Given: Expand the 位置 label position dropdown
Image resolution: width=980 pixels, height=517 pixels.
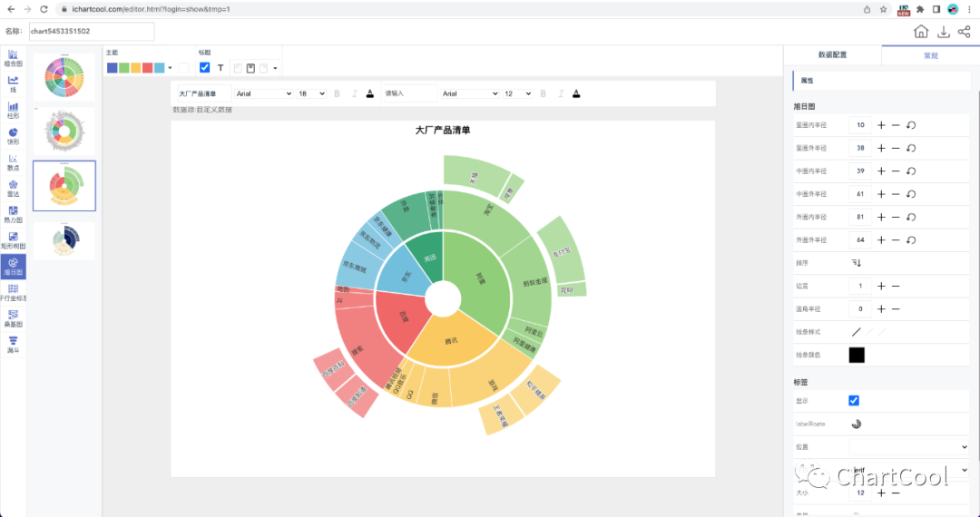Looking at the screenshot, I should [x=908, y=446].
